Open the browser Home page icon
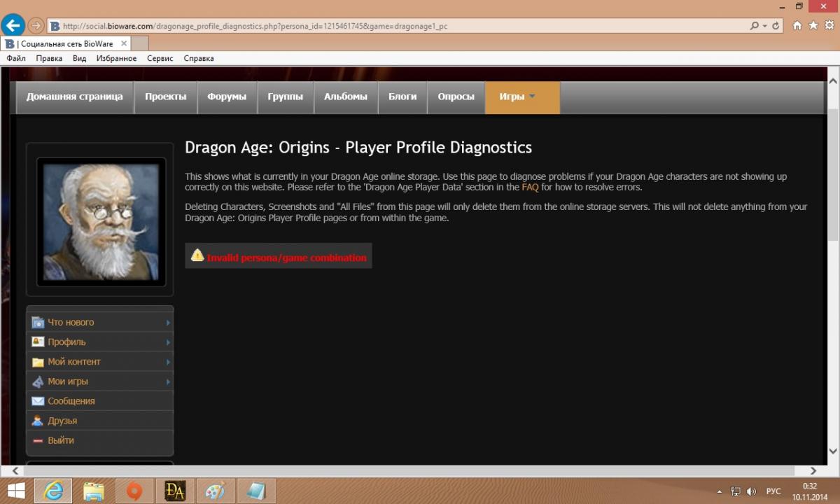The image size is (840, 504). (x=797, y=26)
